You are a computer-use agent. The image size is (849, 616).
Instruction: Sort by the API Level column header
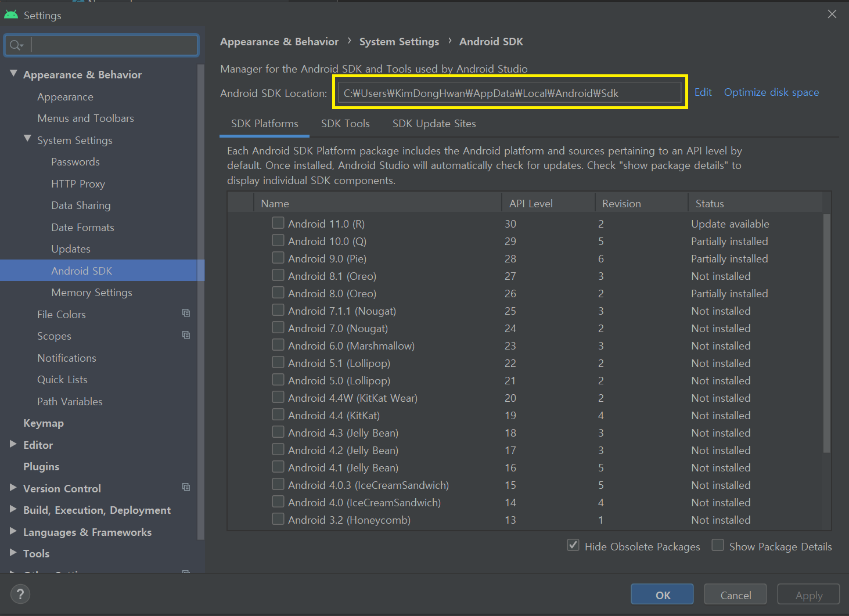click(x=549, y=203)
